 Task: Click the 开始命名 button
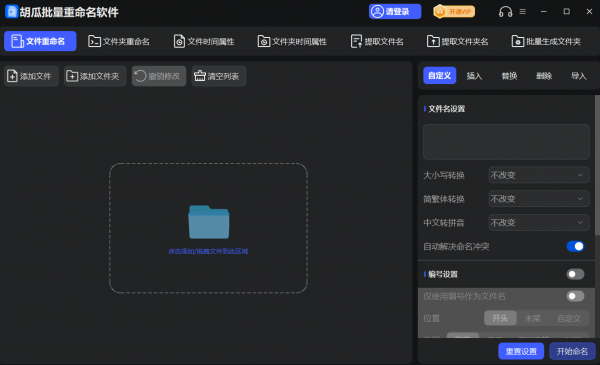(x=572, y=351)
